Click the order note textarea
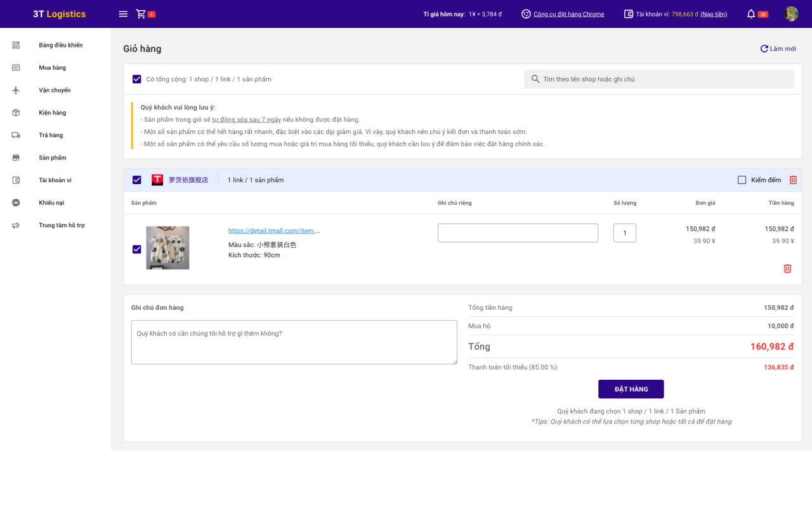 click(294, 342)
